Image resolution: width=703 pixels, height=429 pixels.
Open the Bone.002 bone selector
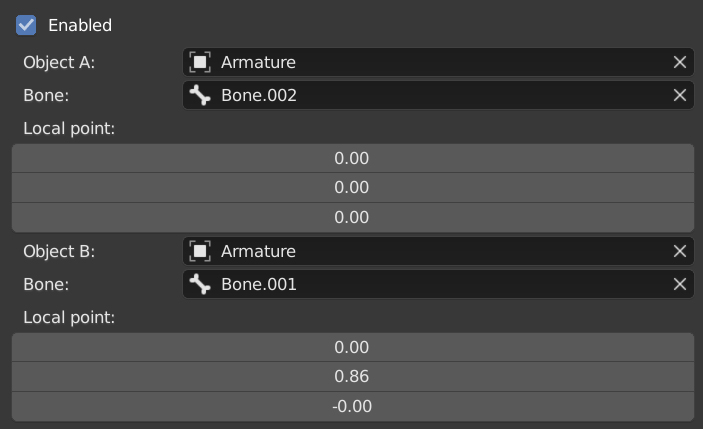(438, 95)
